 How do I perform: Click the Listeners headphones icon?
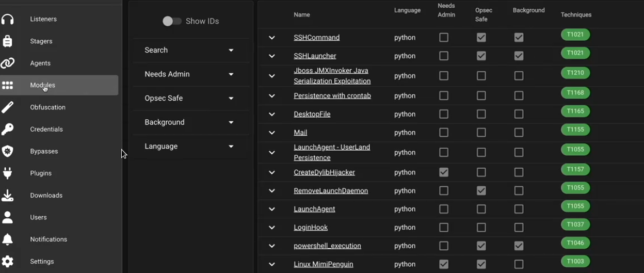(7, 20)
